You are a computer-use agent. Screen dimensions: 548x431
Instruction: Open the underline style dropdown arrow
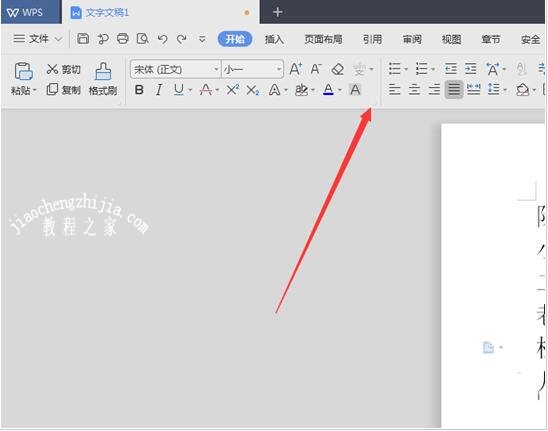point(190,91)
